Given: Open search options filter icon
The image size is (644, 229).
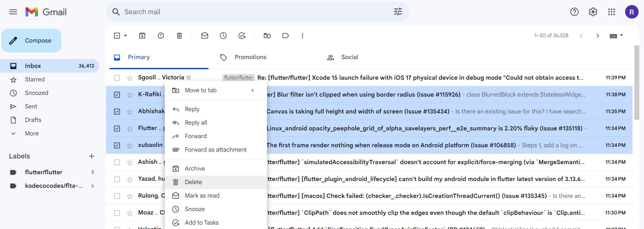Looking at the screenshot, I should tap(398, 12).
